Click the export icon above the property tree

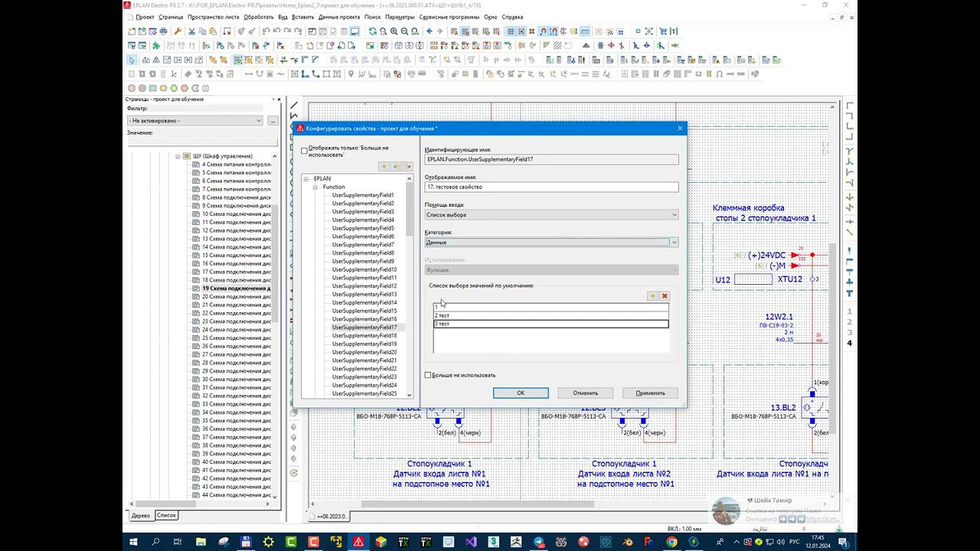(407, 166)
